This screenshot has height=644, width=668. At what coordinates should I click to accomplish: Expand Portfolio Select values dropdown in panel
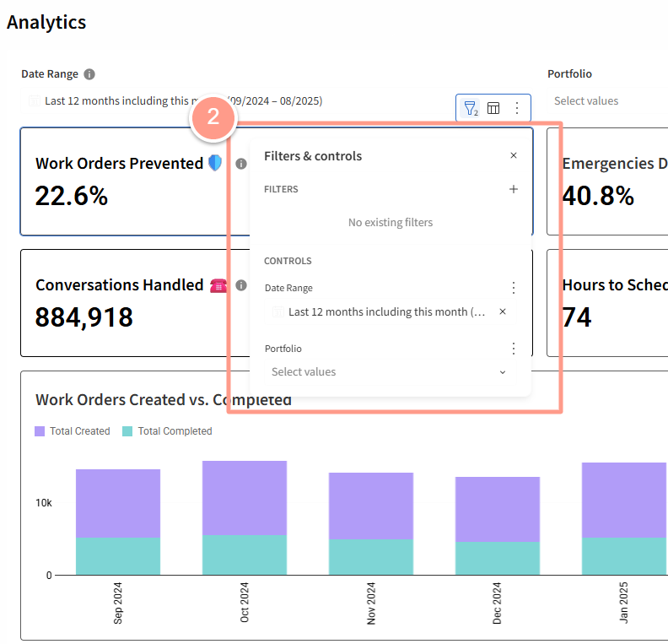390,372
